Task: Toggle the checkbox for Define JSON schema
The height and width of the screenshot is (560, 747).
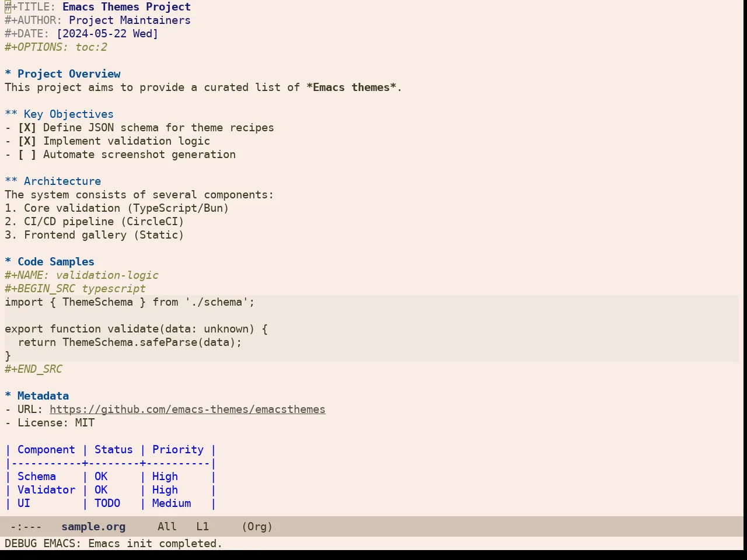Action: 27,128
